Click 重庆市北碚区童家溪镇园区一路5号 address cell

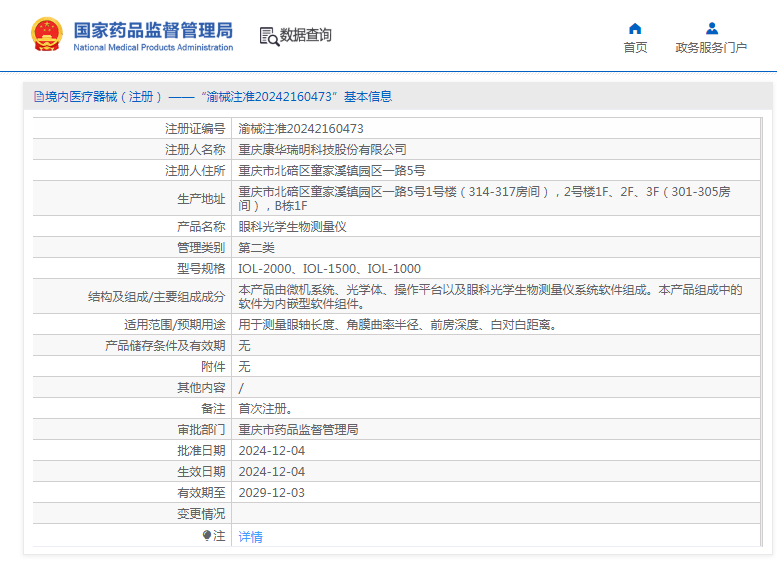[x=332, y=171]
